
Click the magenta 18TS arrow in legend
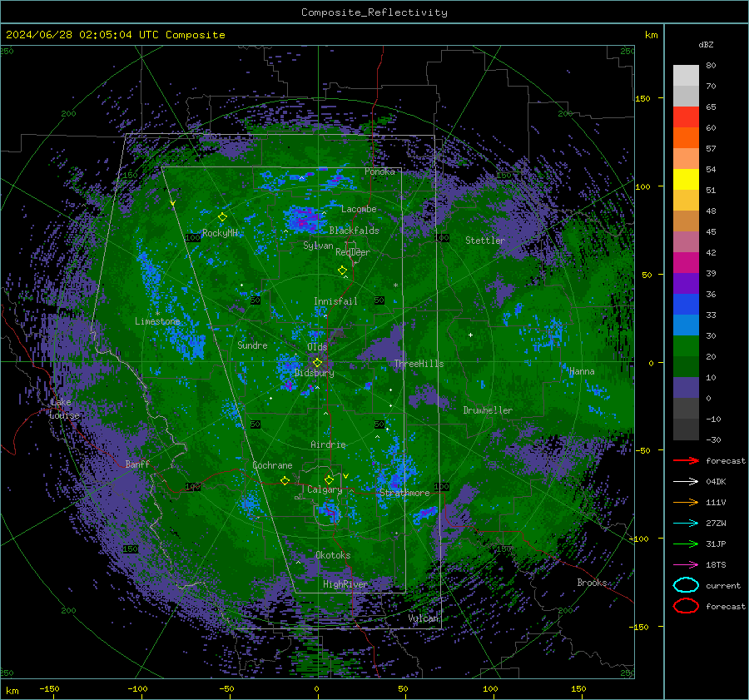pos(686,565)
